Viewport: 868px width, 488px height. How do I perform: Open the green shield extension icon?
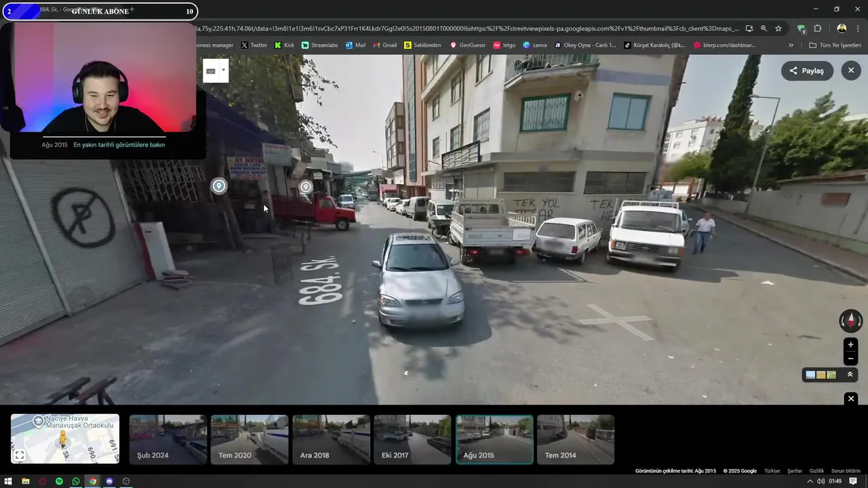(802, 28)
